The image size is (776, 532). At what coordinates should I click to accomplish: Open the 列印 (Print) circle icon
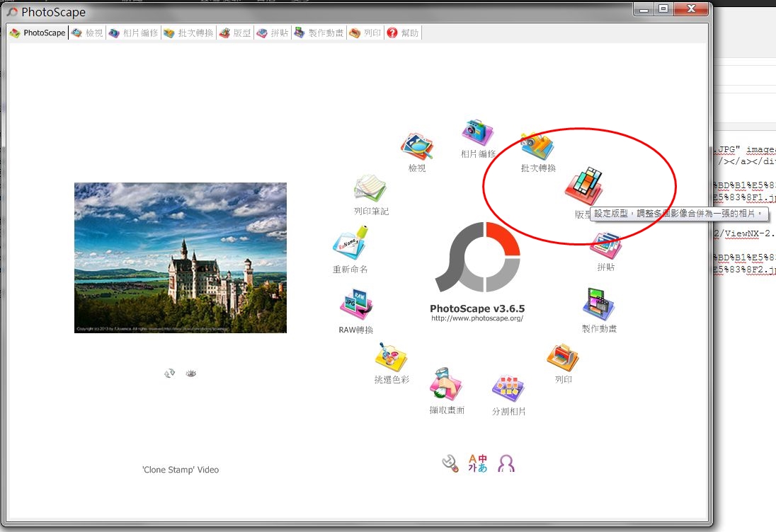coord(563,357)
